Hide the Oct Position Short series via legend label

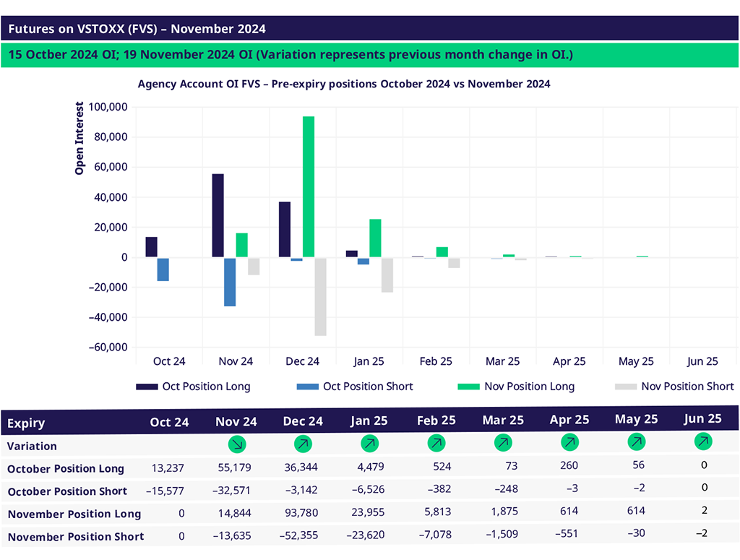click(368, 387)
